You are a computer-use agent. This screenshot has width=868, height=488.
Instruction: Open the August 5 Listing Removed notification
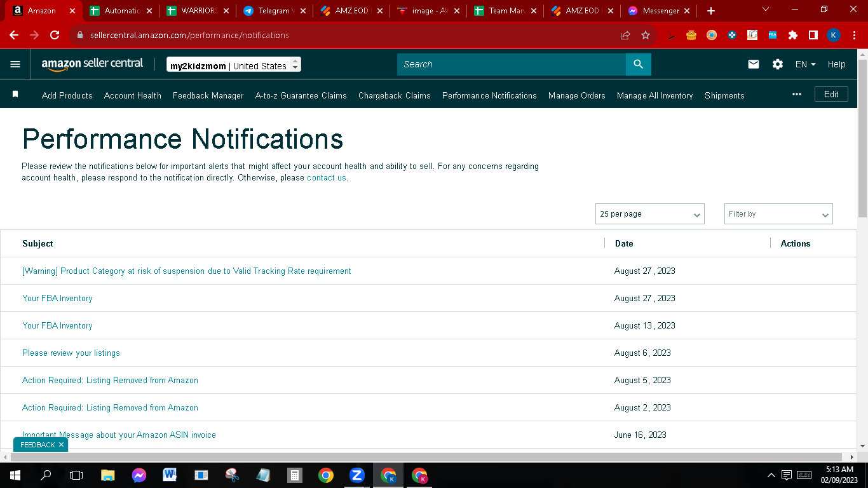tap(110, 380)
